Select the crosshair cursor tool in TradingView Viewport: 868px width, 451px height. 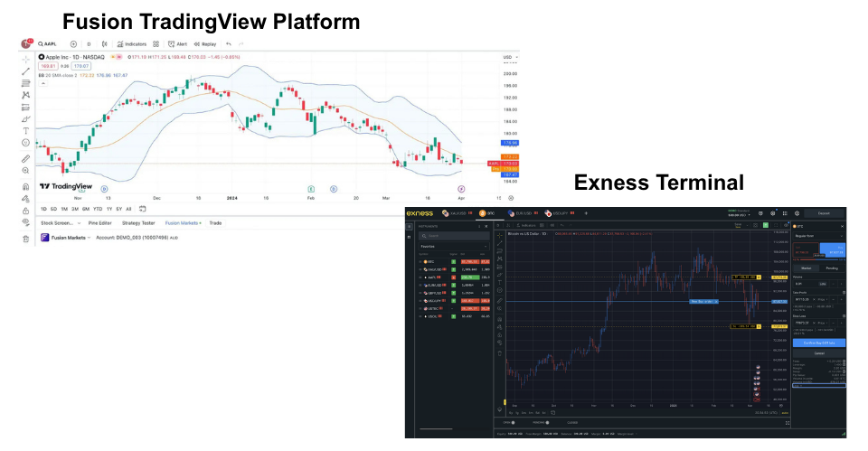25,60
